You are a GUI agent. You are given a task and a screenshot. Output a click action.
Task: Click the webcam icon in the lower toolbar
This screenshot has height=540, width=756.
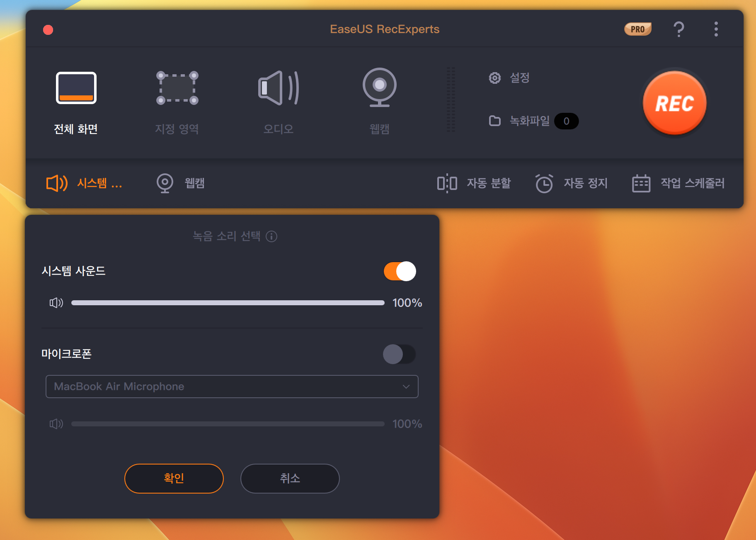pyautogui.click(x=165, y=183)
